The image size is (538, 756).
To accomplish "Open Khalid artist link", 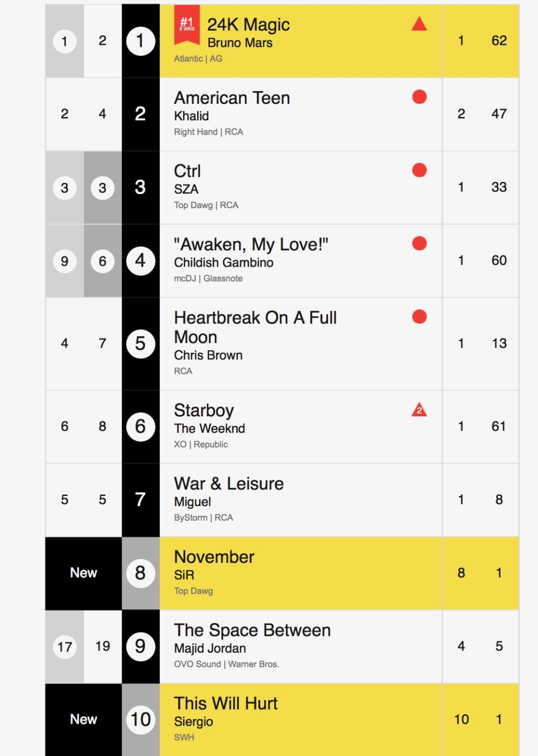I will [191, 116].
